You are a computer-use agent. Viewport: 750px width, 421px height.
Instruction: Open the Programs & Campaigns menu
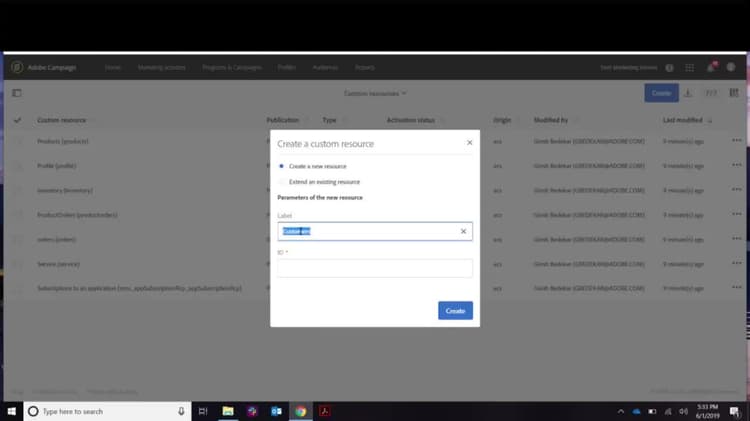(x=232, y=67)
